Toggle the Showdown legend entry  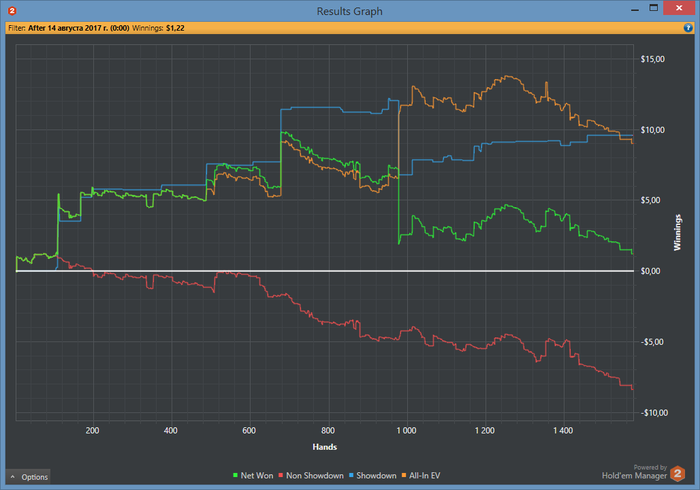coord(373,476)
